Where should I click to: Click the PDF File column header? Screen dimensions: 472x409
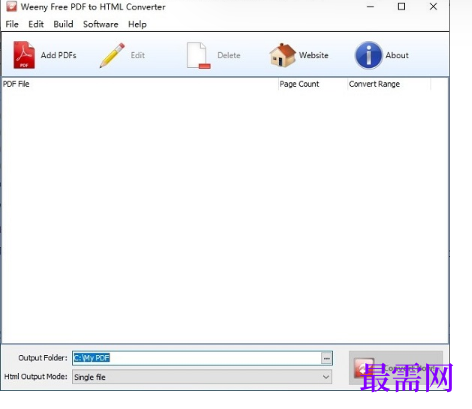[140, 84]
